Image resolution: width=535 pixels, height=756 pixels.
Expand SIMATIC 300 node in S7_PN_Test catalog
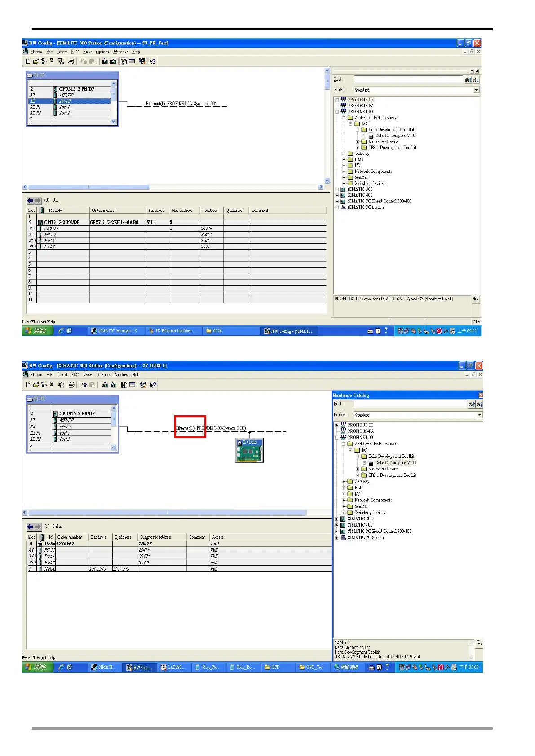337,189
